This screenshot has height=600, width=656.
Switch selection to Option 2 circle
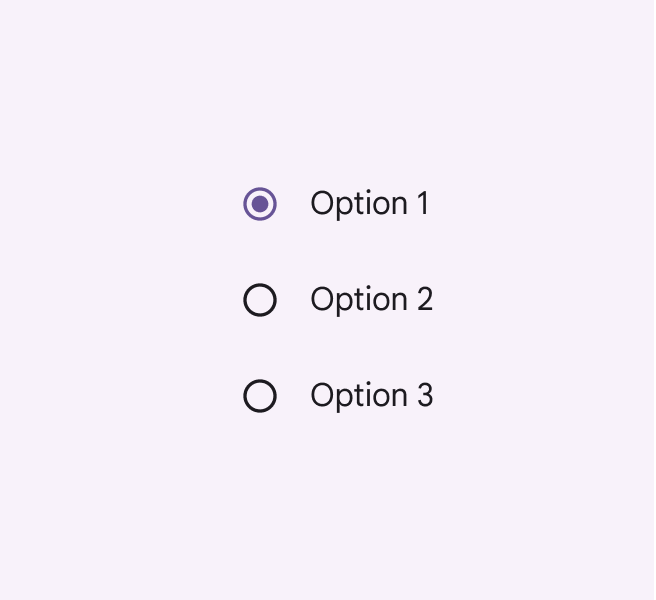point(260,300)
